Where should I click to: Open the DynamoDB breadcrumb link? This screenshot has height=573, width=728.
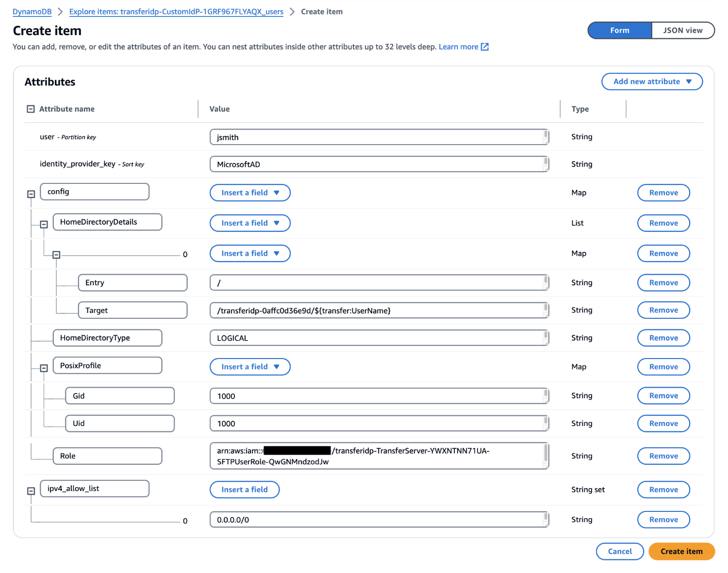click(32, 12)
